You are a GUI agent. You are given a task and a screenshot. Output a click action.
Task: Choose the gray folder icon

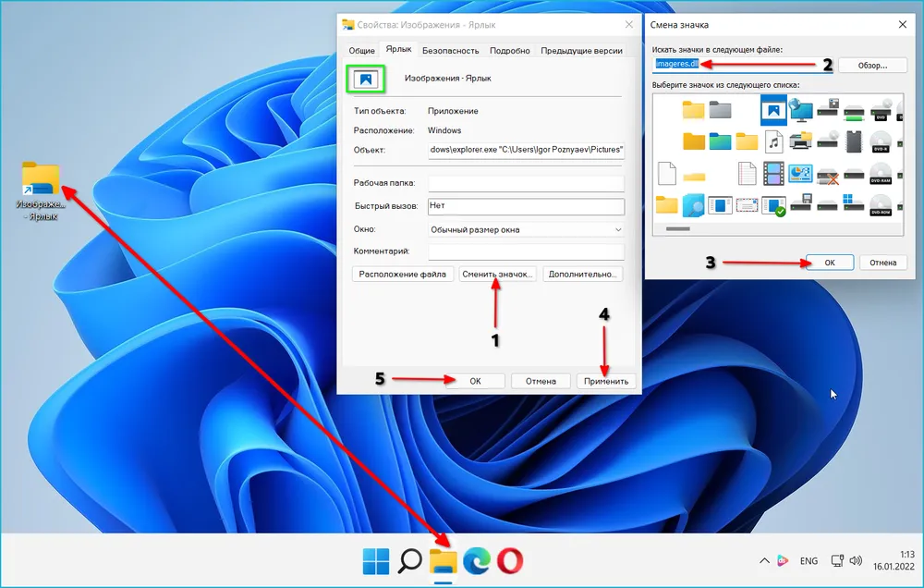click(720, 110)
